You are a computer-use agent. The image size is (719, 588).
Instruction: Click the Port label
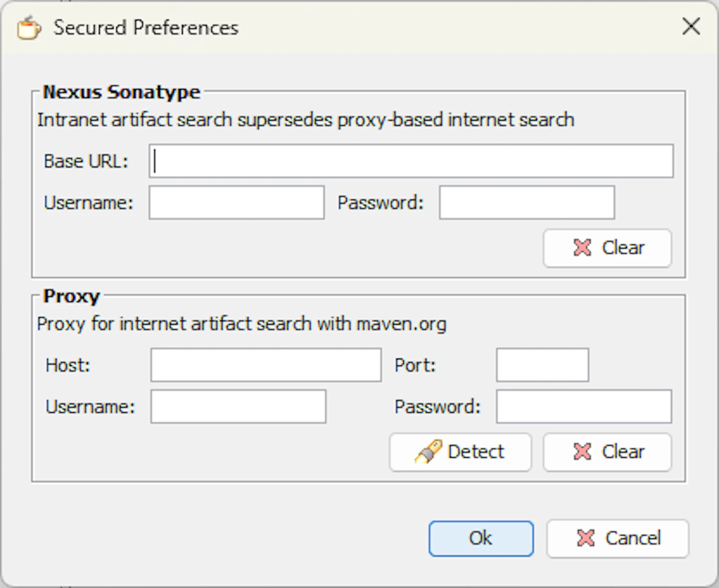(415, 365)
